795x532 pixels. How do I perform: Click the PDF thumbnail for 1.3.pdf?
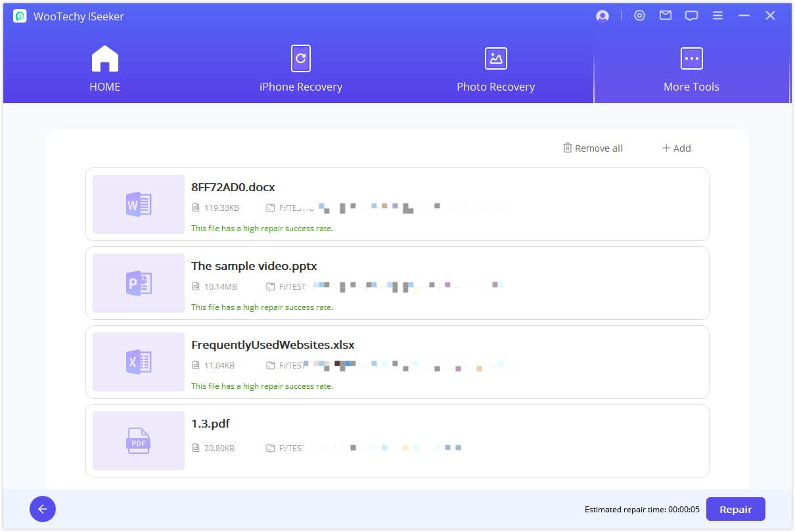tap(139, 441)
